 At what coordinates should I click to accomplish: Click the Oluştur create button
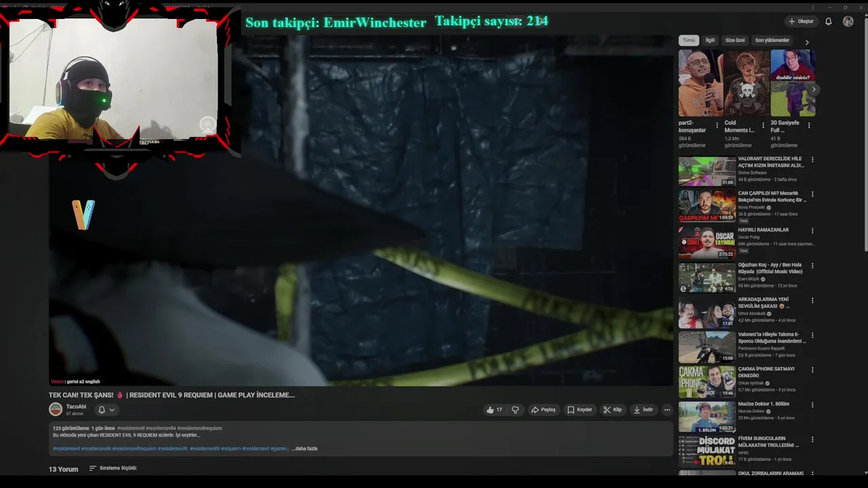pos(801,22)
